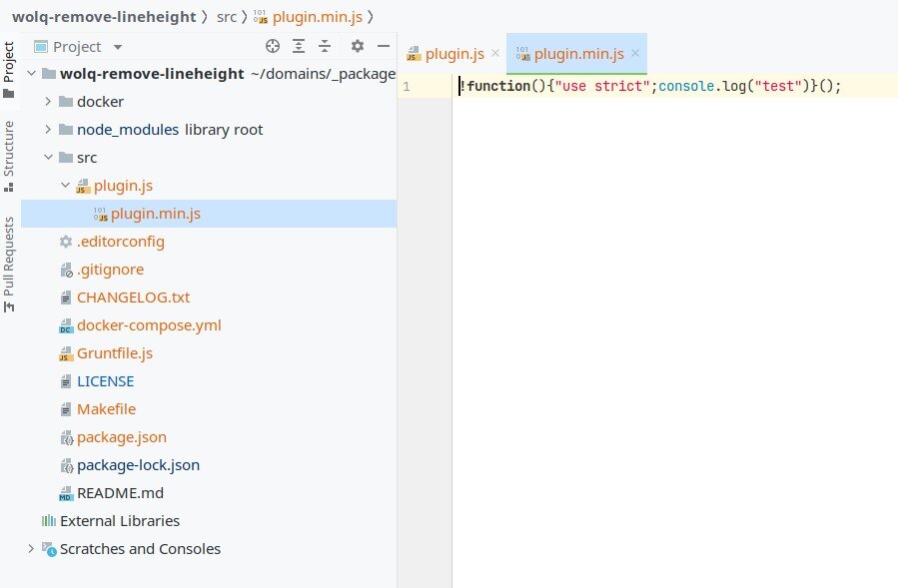Toggle the Project side tool window

(9, 69)
